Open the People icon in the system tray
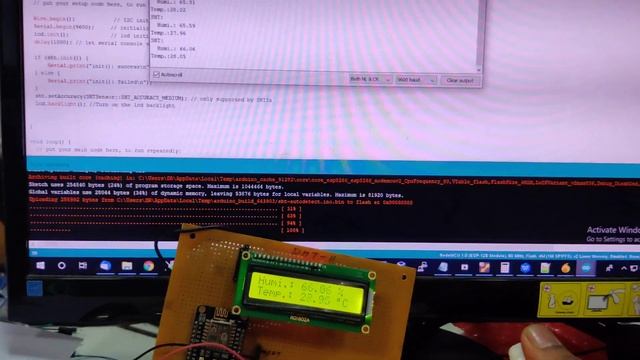 (x=609, y=268)
